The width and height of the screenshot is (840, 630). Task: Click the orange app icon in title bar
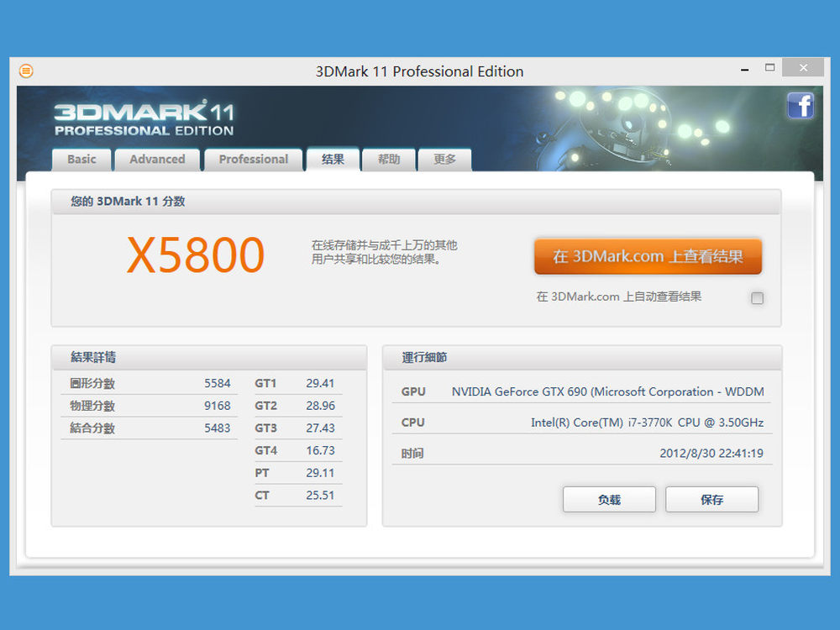26,71
